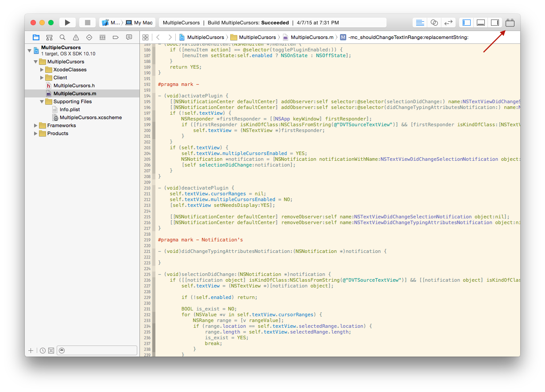Open the Symbol navigator tab
The width and height of the screenshot is (545, 392).
[49, 37]
